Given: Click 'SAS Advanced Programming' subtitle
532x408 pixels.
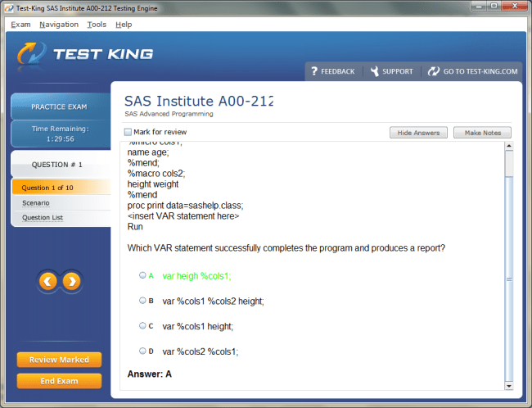Looking at the screenshot, I should [169, 114].
